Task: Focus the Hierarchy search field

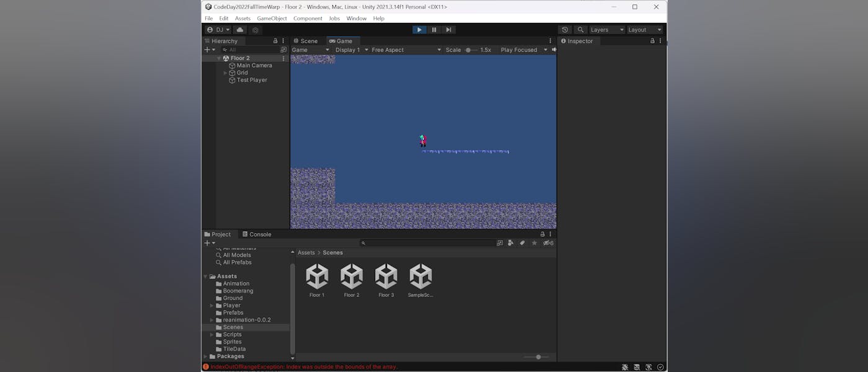Action: click(x=250, y=50)
